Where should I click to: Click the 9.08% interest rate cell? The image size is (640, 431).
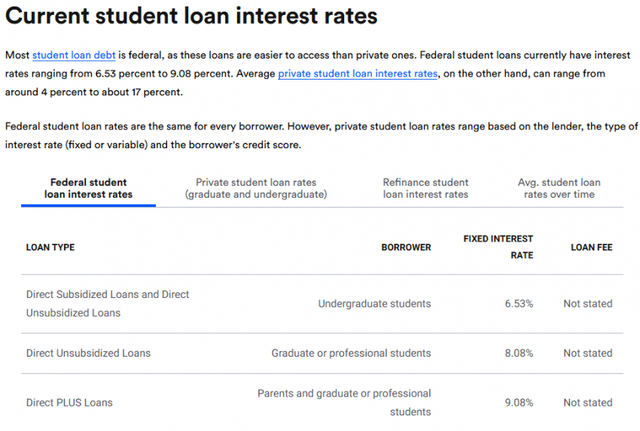tap(517, 403)
